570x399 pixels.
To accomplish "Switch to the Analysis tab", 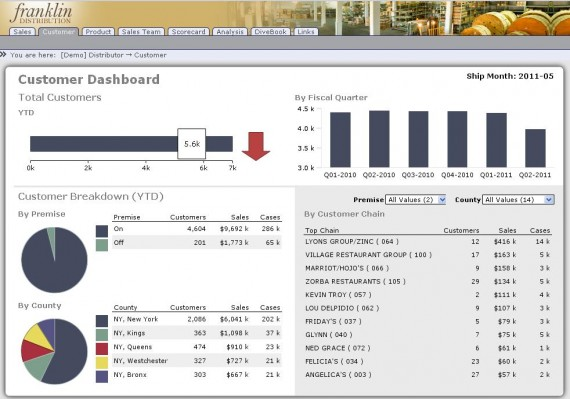I will point(230,32).
